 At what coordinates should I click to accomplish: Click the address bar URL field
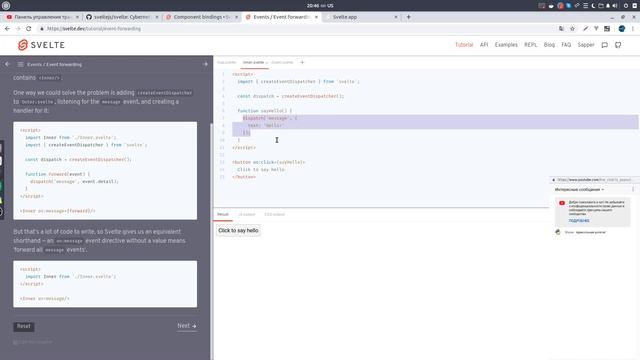click(x=298, y=29)
